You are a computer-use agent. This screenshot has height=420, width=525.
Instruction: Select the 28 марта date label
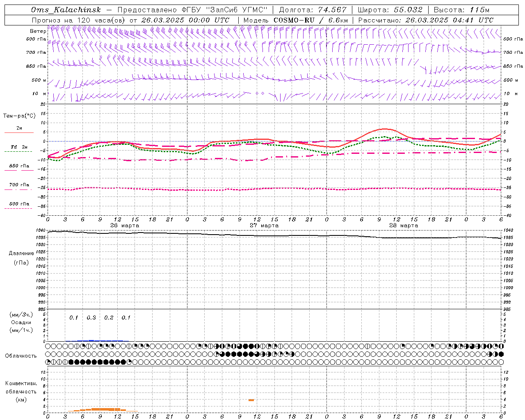coord(404,226)
